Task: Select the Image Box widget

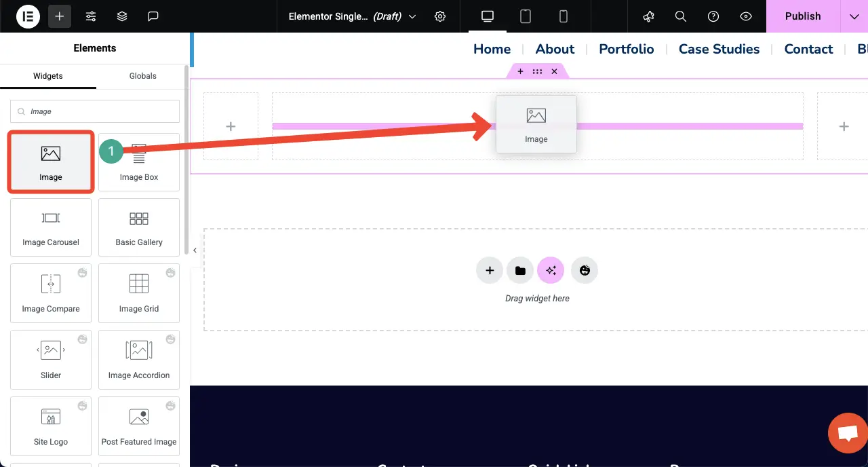Action: pos(139,162)
